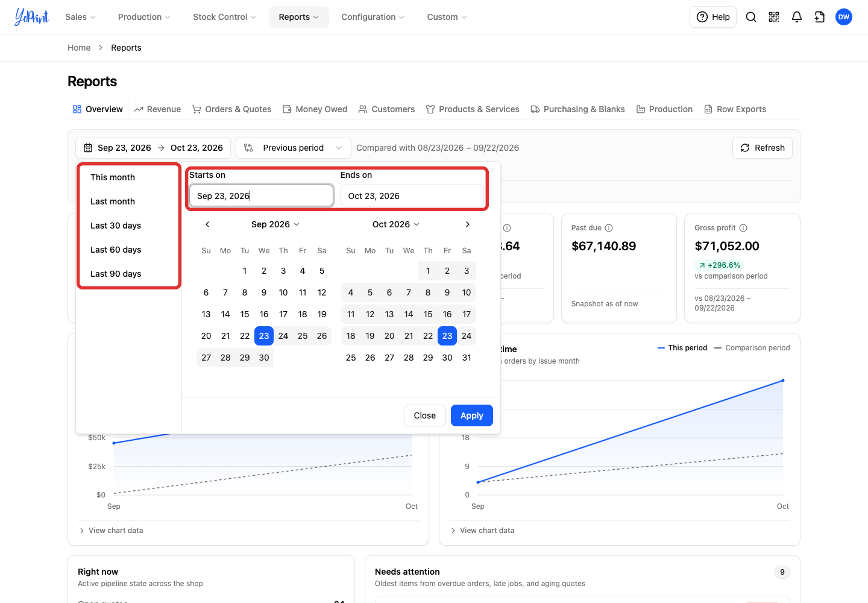
Task: Open the global search icon
Action: (x=751, y=17)
